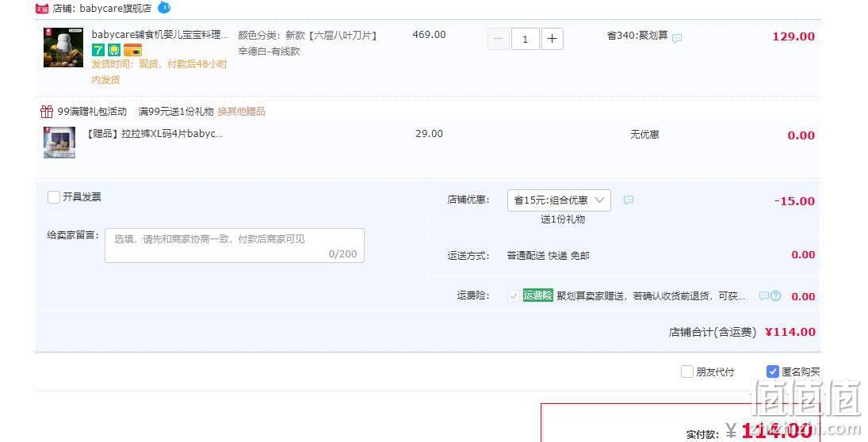Open the babycare辅食机婴儿宝宝料理 product title link

pyautogui.click(x=160, y=34)
